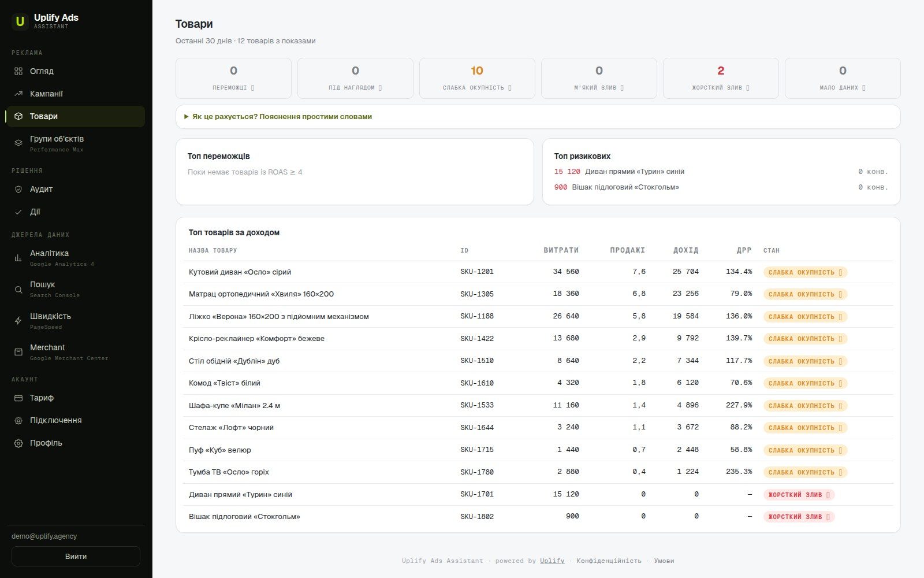This screenshot has height=578, width=924.
Task: Click the Тариф card icon
Action: point(18,398)
